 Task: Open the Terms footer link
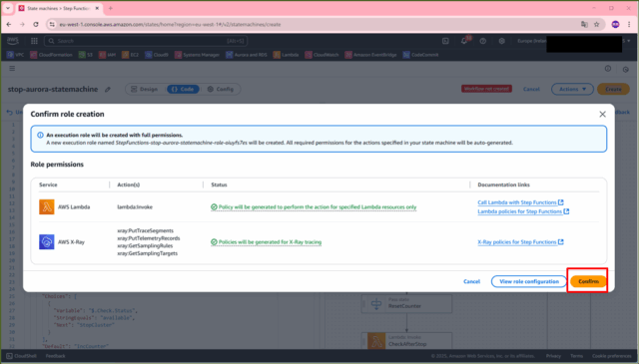pos(576,356)
